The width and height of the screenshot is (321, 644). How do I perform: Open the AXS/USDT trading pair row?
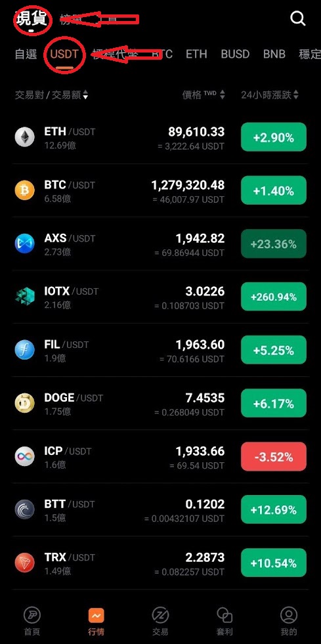click(x=160, y=244)
